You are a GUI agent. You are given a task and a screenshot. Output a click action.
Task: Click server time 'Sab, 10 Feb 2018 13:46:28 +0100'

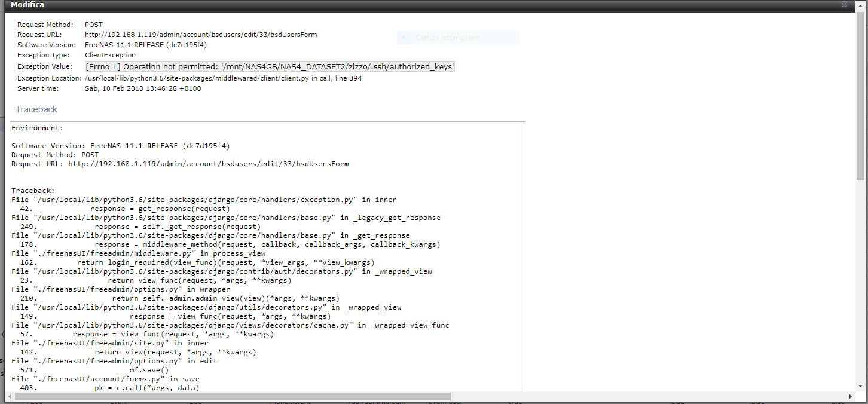point(143,88)
